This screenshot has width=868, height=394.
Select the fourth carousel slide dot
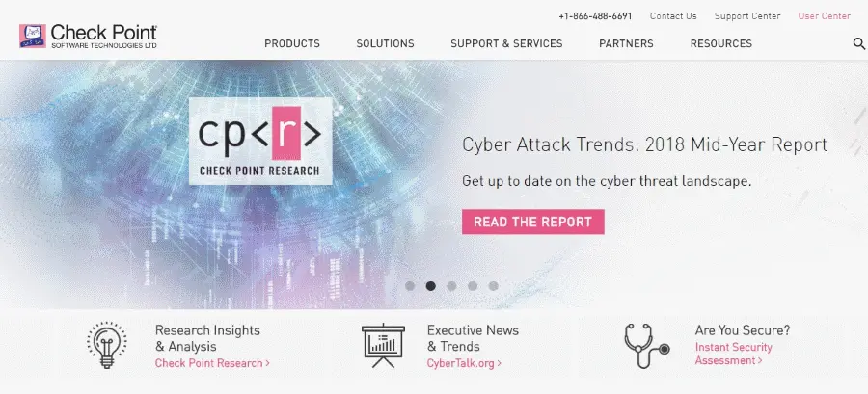(473, 286)
